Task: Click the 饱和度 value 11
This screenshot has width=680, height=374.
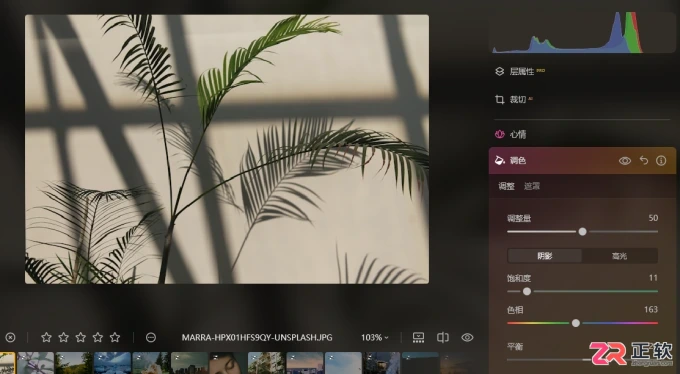Action: (x=653, y=278)
